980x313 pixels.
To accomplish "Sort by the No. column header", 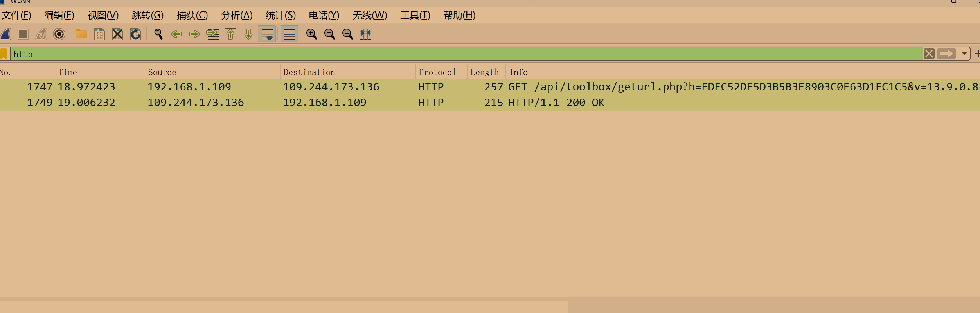I will tap(27, 72).
